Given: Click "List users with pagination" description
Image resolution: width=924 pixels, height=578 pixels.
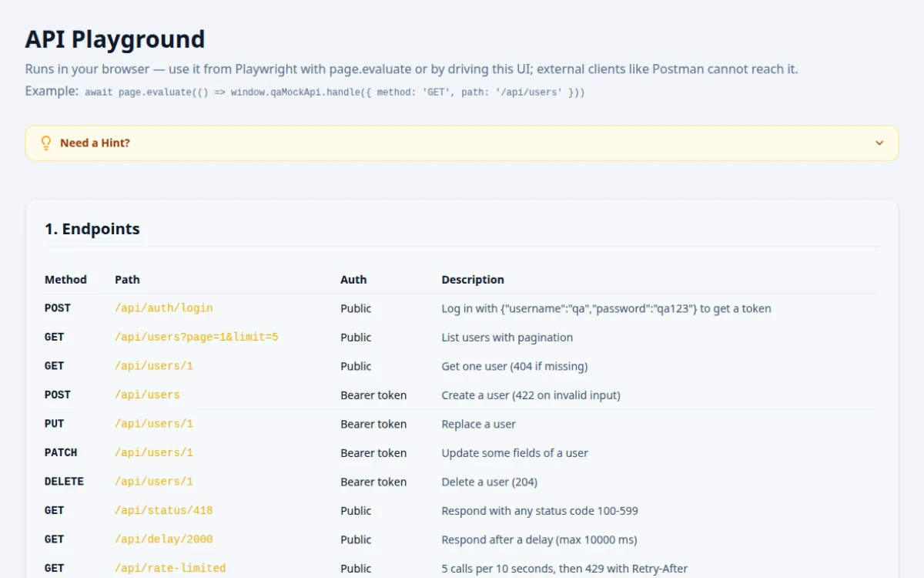Looking at the screenshot, I should pos(507,337).
